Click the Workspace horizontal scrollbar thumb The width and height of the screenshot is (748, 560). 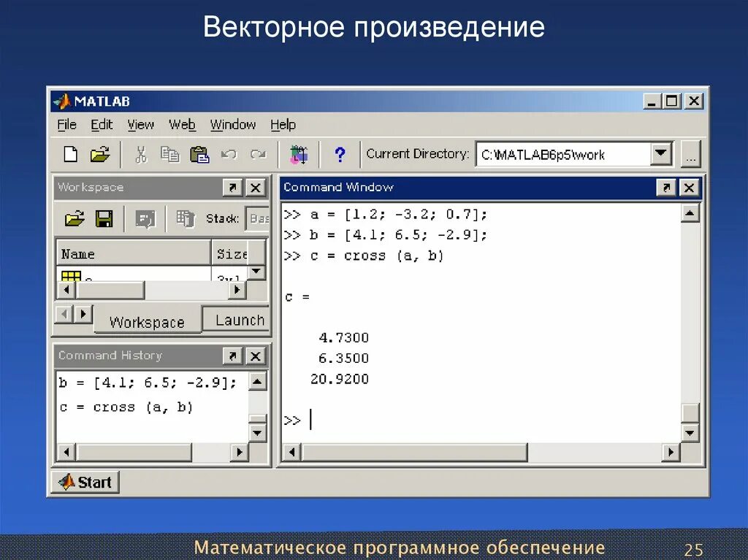[x=110, y=290]
